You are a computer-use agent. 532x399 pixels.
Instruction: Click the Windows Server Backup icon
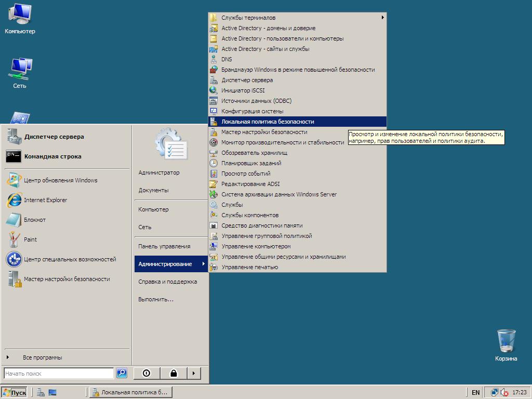click(x=214, y=194)
